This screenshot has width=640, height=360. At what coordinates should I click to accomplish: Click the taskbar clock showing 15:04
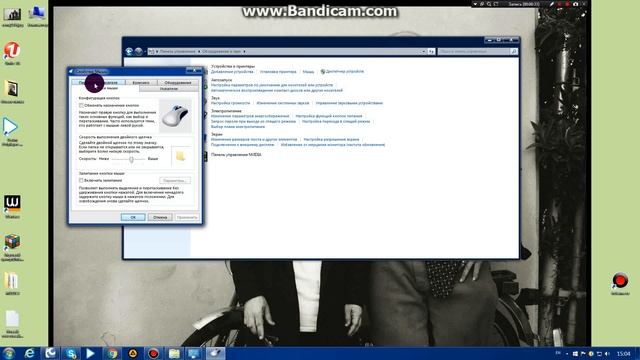623,353
